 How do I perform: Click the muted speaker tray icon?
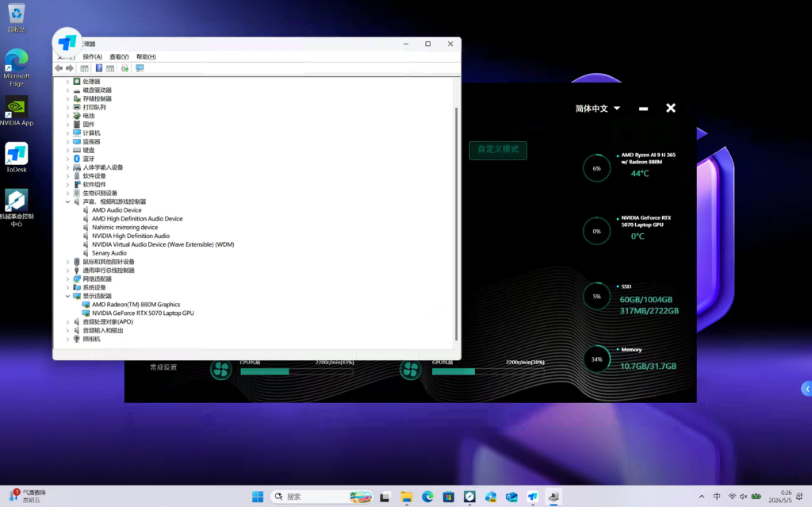point(744,497)
